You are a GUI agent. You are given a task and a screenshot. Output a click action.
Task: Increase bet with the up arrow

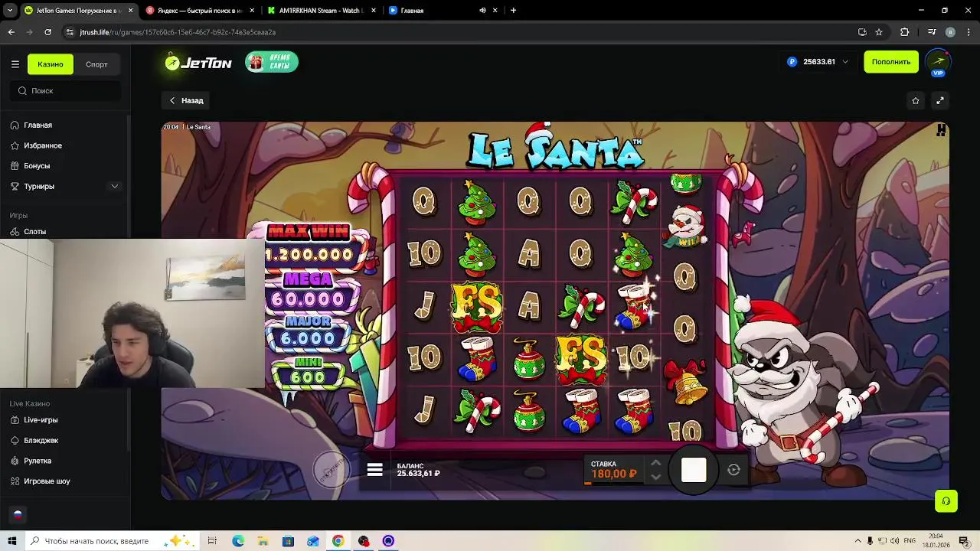click(655, 464)
